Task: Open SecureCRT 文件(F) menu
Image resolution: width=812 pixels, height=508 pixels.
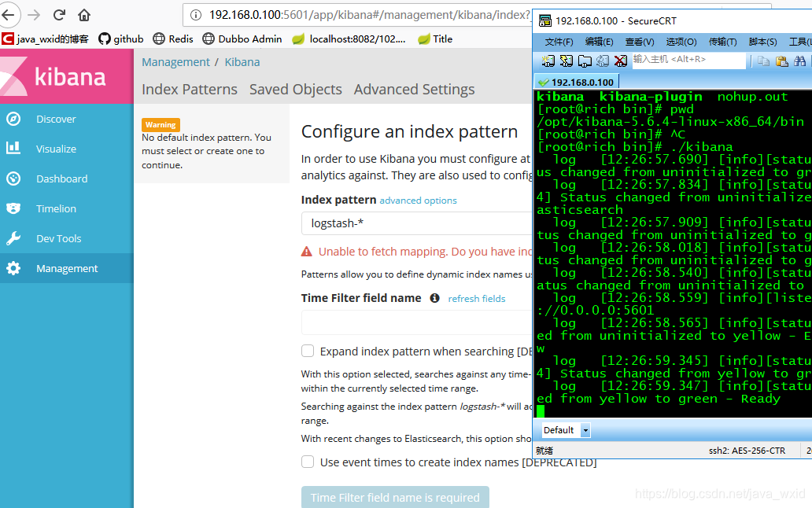Action: (x=559, y=42)
